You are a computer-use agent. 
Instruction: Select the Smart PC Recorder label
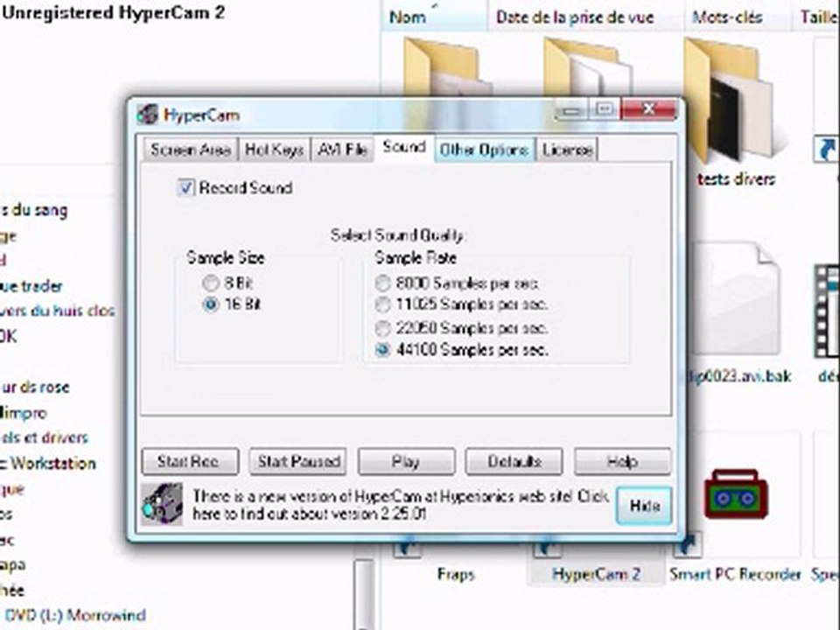734,574
